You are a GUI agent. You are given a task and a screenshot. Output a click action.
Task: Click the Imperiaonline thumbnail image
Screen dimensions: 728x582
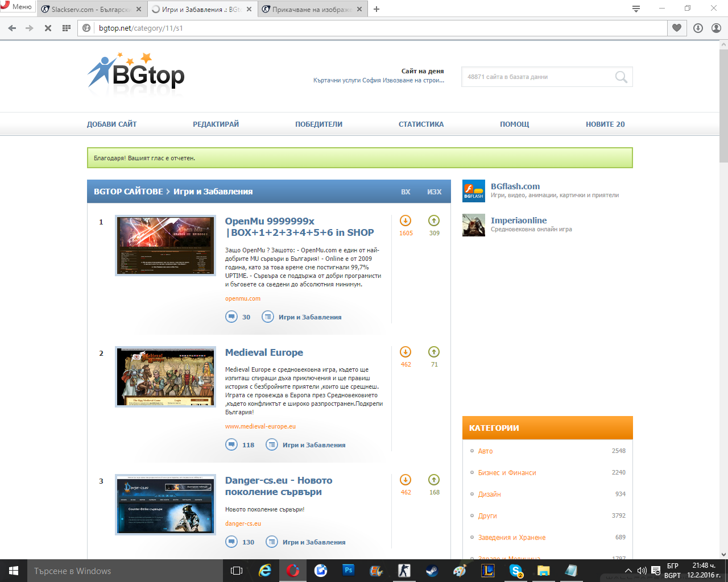click(473, 225)
